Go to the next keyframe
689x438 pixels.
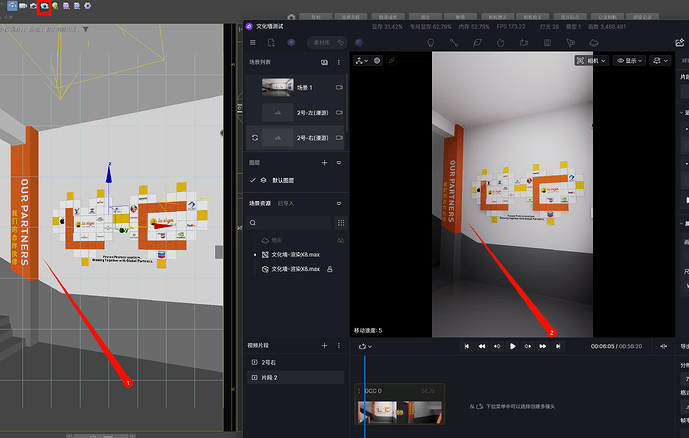(x=528, y=346)
